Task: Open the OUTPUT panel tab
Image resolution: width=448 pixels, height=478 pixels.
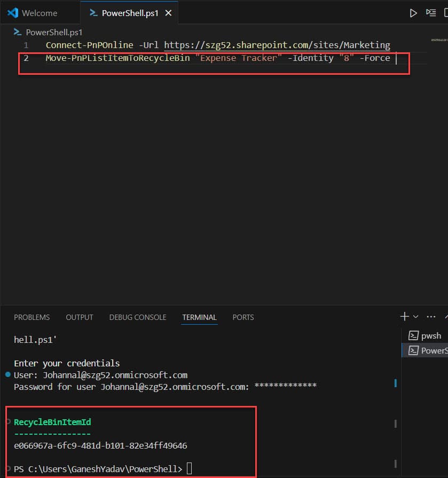Action: click(x=80, y=317)
